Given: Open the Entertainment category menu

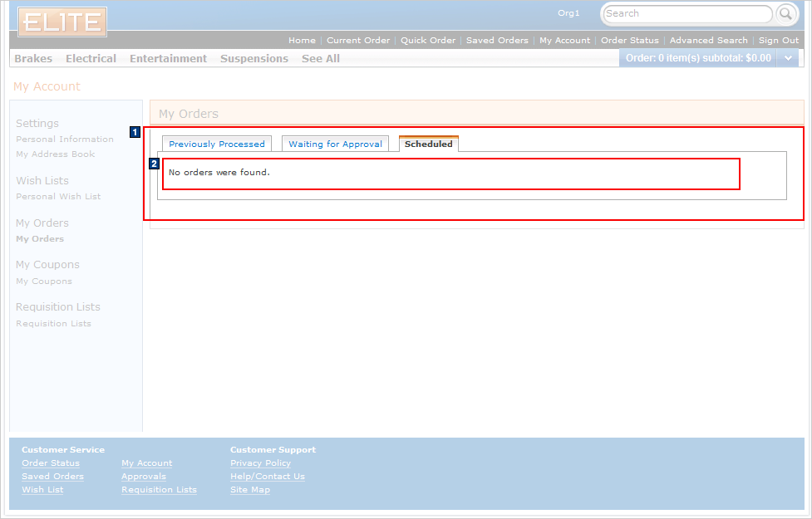Looking at the screenshot, I should (x=168, y=58).
